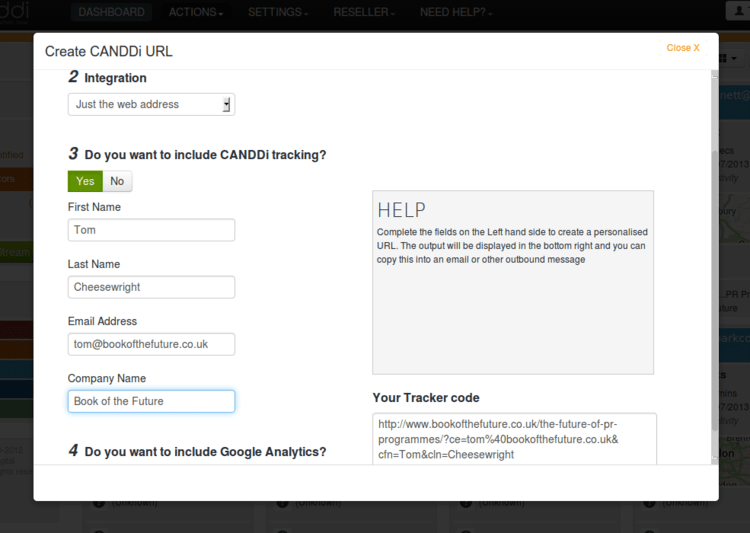Click the HELP panel heading
This screenshot has height=533, width=750.
pos(401,210)
